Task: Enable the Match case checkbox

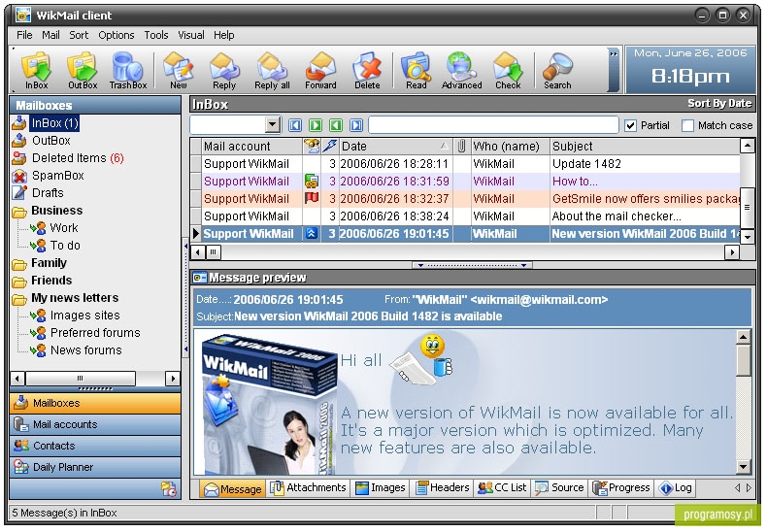Action: 687,125
